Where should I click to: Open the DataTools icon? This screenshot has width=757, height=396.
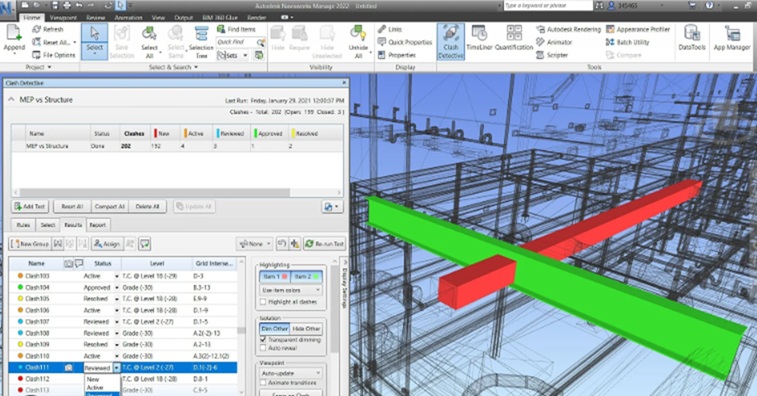[x=692, y=39]
